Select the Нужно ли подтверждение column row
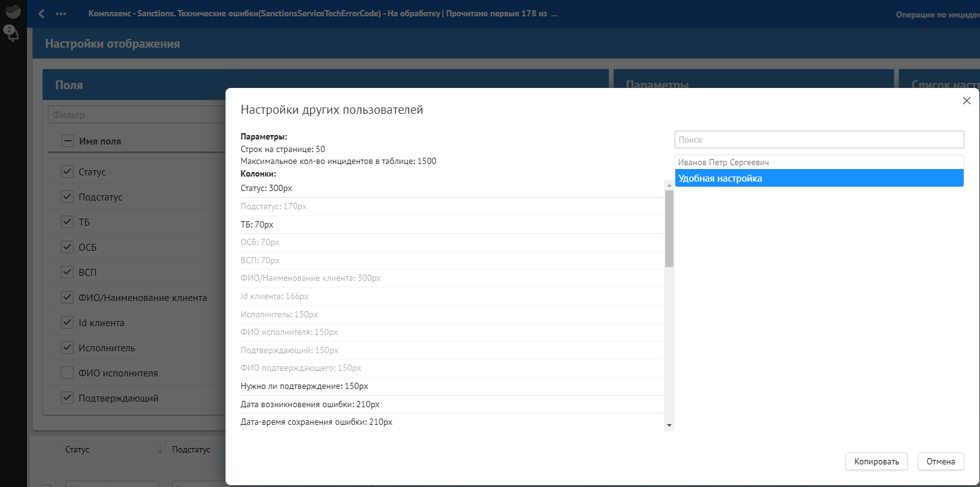This screenshot has width=980, height=487. point(451,386)
